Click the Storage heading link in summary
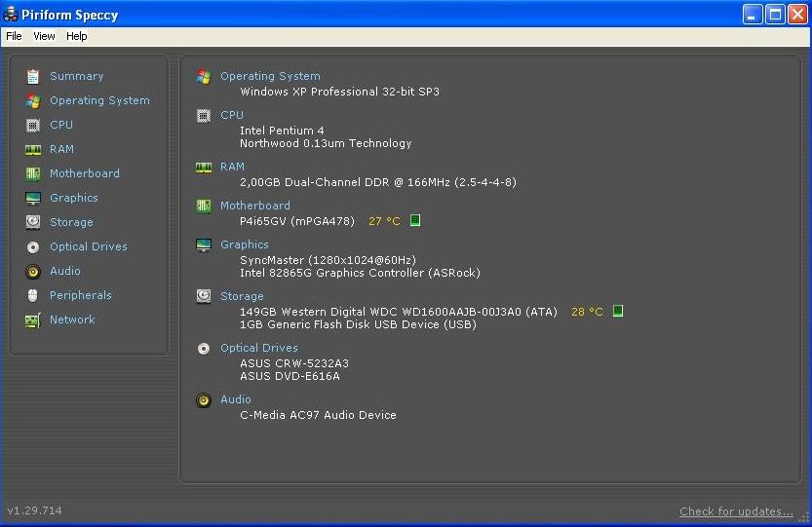The height and width of the screenshot is (527, 812). [x=242, y=297]
